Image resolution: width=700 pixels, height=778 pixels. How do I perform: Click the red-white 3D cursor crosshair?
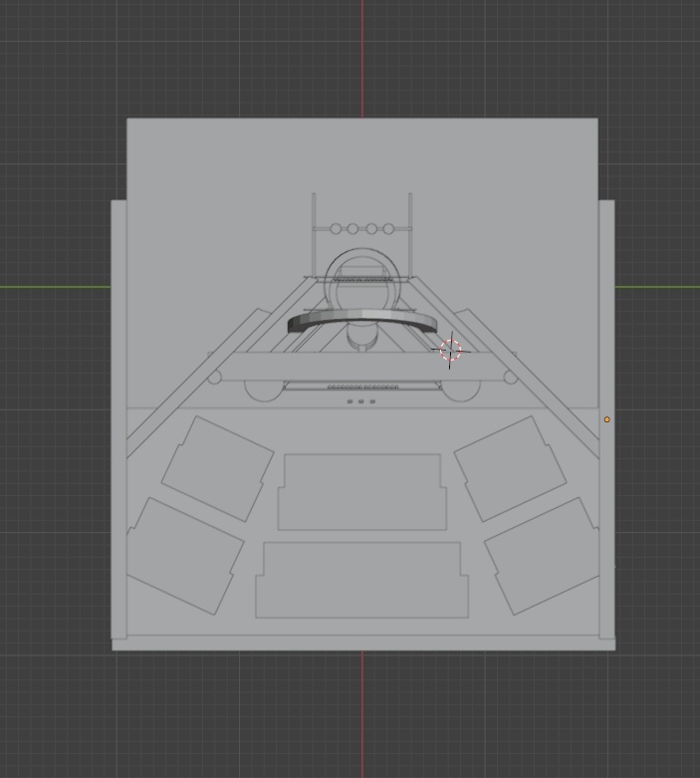(450, 351)
